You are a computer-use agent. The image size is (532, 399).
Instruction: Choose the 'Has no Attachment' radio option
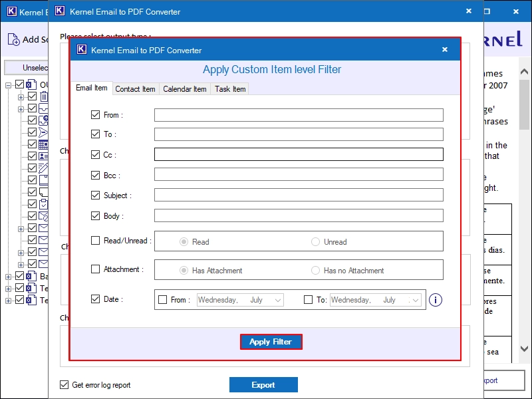[315, 270]
